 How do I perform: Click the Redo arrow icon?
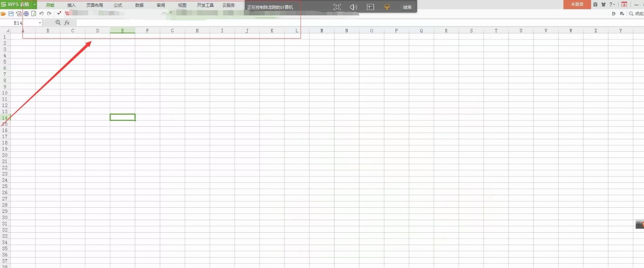coord(49,14)
